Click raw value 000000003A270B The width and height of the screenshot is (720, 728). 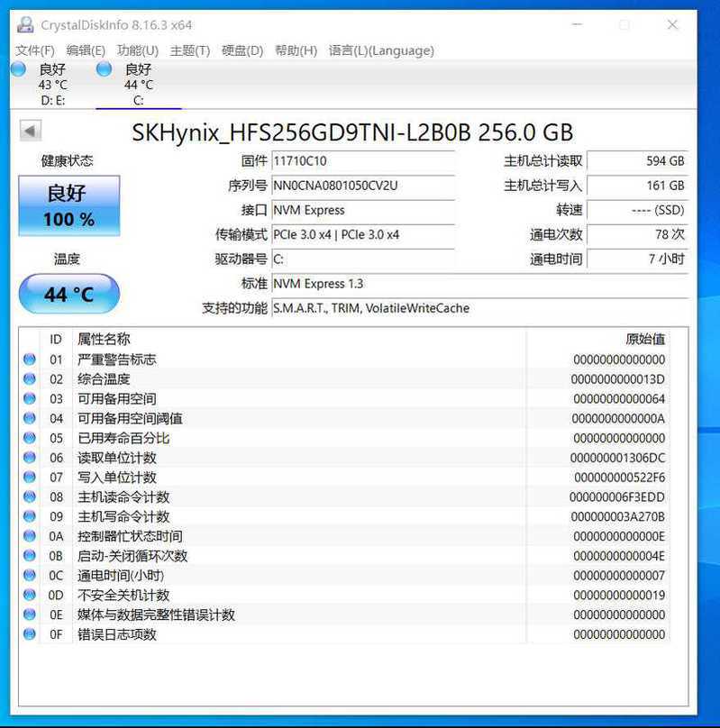pos(618,516)
